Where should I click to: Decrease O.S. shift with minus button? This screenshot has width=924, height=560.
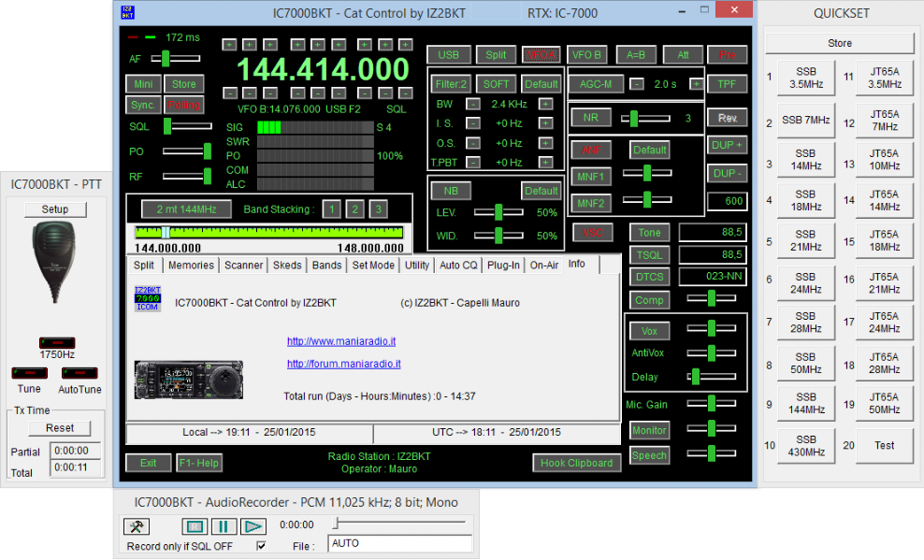click(472, 143)
